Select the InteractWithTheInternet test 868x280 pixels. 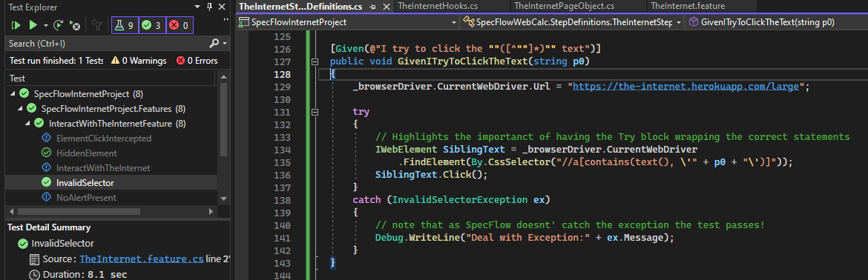pos(103,167)
